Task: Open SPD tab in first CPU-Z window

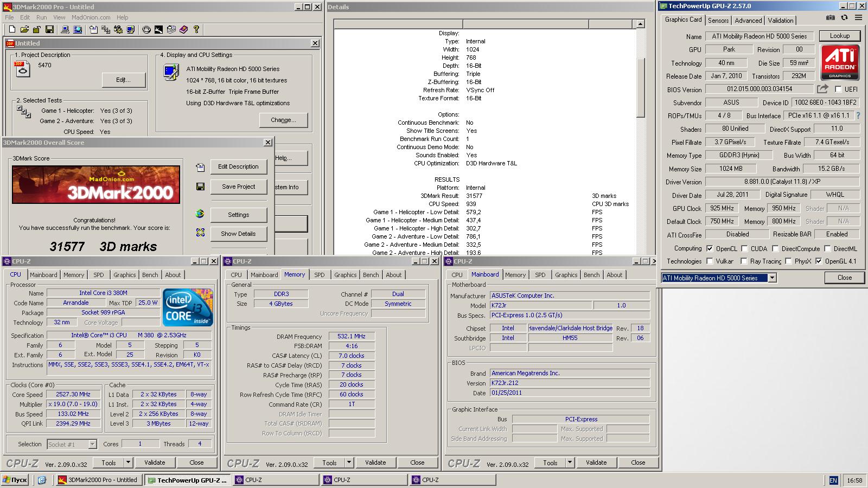Action: pos(98,275)
